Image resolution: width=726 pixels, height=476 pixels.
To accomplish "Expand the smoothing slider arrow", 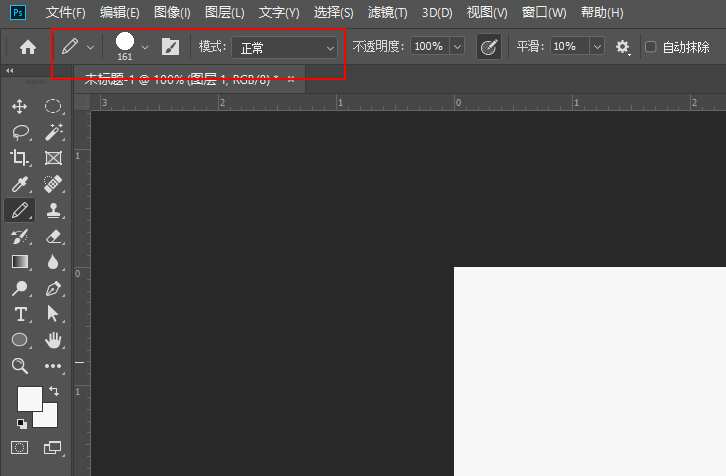I will tap(597, 46).
